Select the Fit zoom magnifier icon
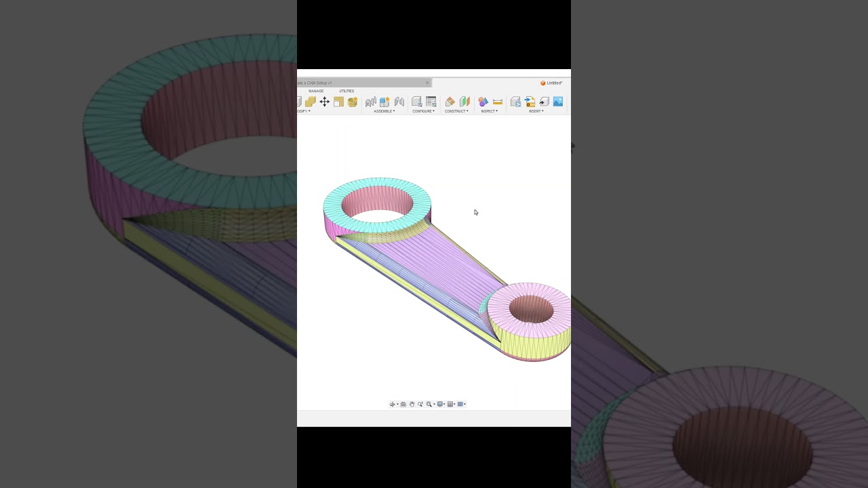Viewport: 868px width, 488px height. click(x=429, y=404)
